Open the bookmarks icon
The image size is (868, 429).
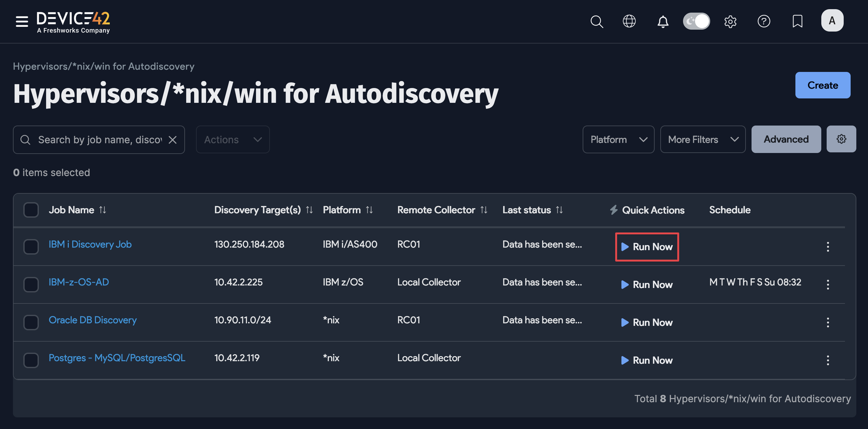click(798, 21)
